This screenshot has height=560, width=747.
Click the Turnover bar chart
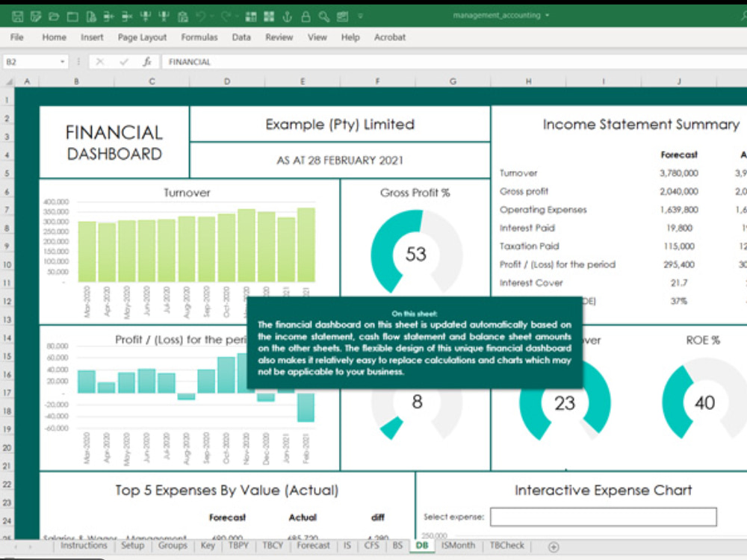click(x=190, y=252)
